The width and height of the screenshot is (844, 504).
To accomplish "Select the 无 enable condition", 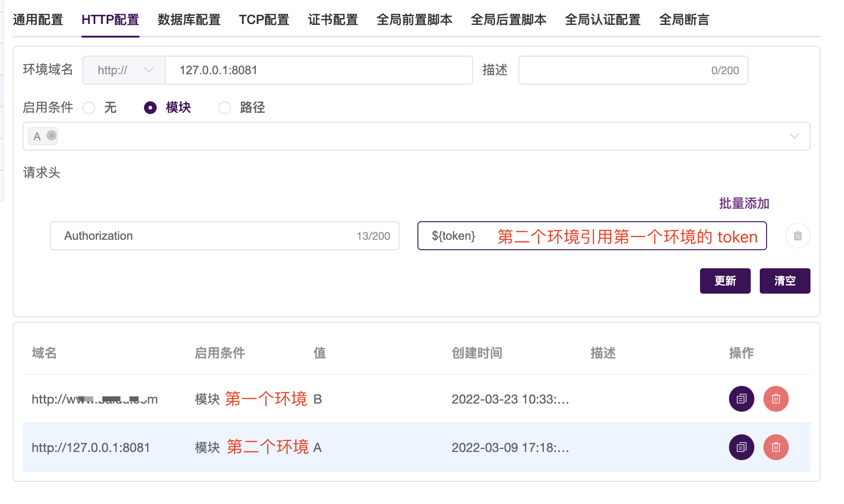I will [x=89, y=108].
